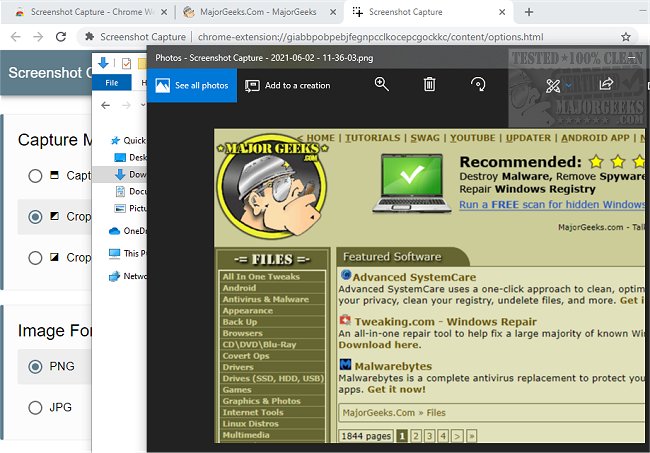Viewport: 650px width, 453px height.
Task: Select Network in Explorer navigation
Action: coord(128,276)
